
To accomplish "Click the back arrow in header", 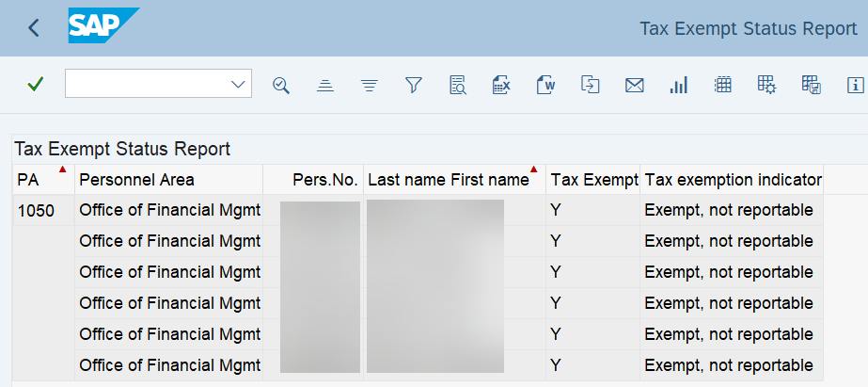I will coord(34,28).
